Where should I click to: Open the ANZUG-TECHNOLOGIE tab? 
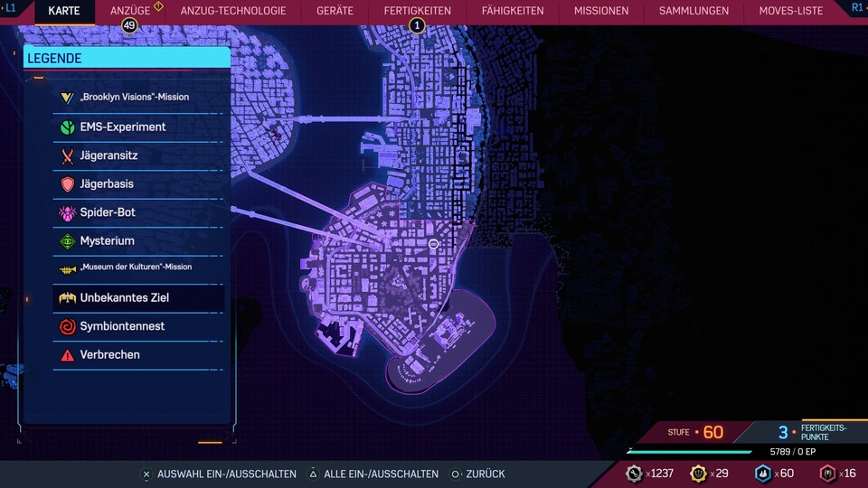pyautogui.click(x=233, y=11)
